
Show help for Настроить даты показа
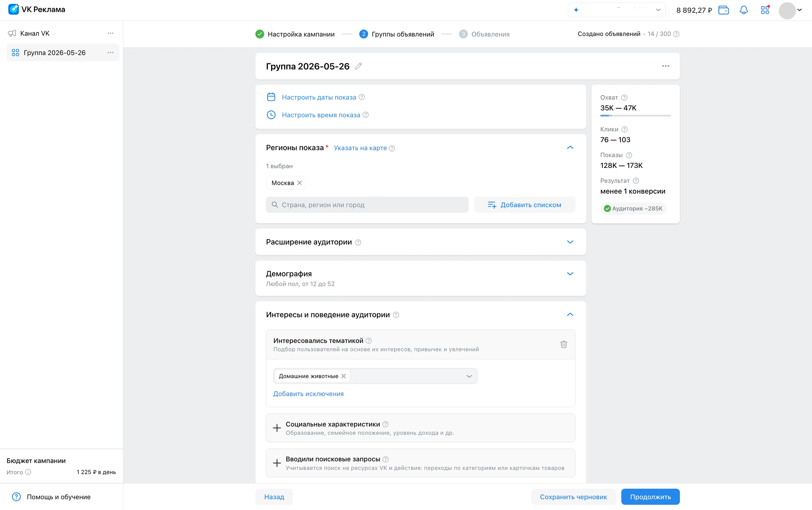click(x=362, y=97)
